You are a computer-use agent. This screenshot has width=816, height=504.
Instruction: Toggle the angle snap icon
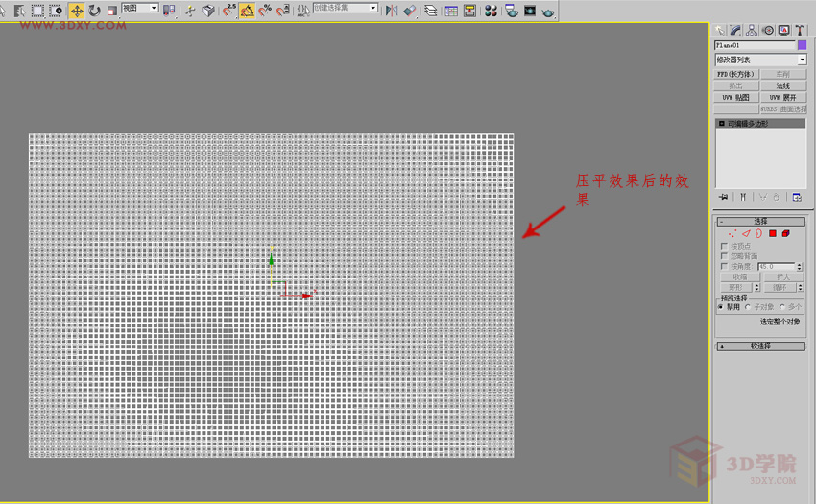point(247,11)
